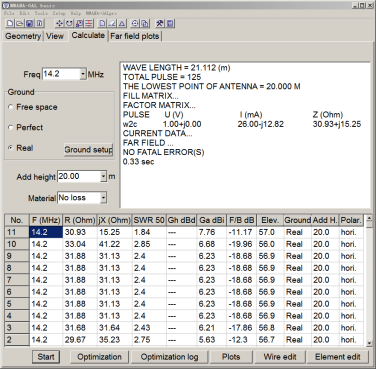Click the Element edit button
Screen dimensions: 376x369
(x=338, y=357)
